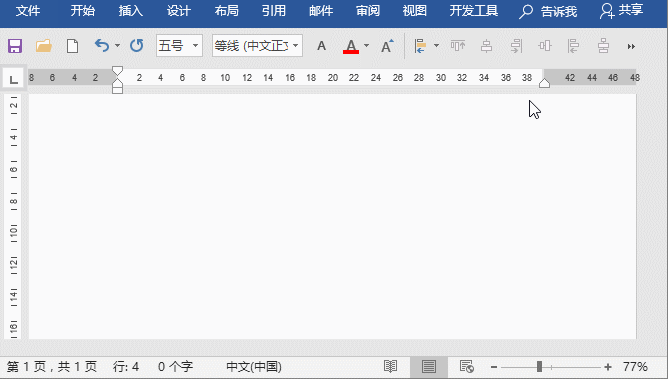The width and height of the screenshot is (668, 379).
Task: Click the Save icon in the toolbar
Action: pyautogui.click(x=15, y=46)
